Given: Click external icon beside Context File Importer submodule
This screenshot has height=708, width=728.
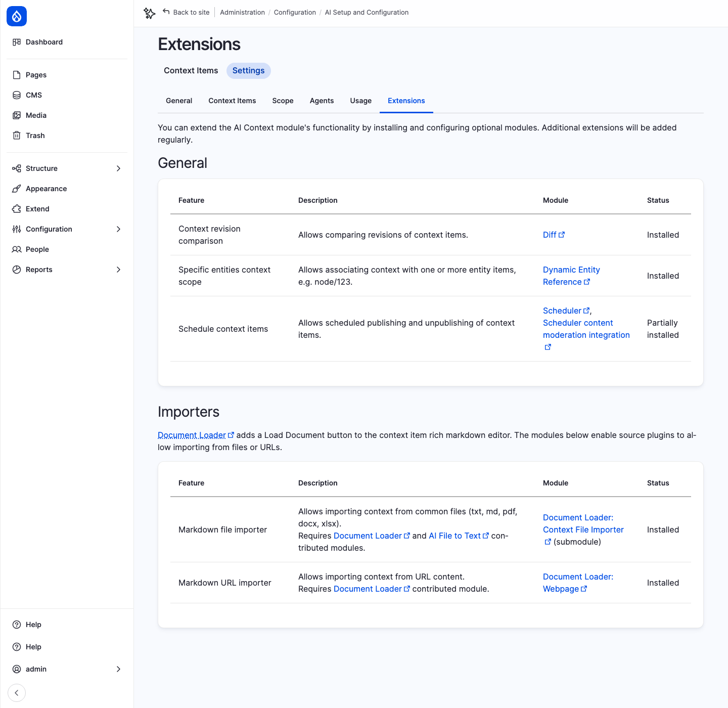Looking at the screenshot, I should (548, 542).
